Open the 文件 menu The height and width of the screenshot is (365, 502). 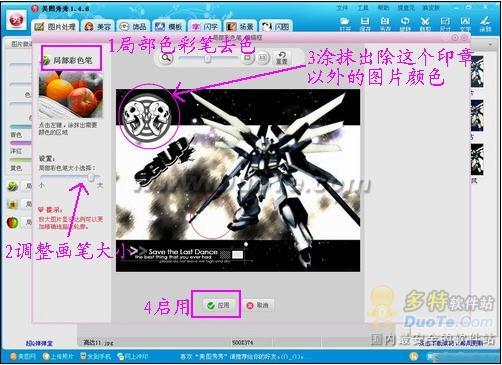pos(342,8)
